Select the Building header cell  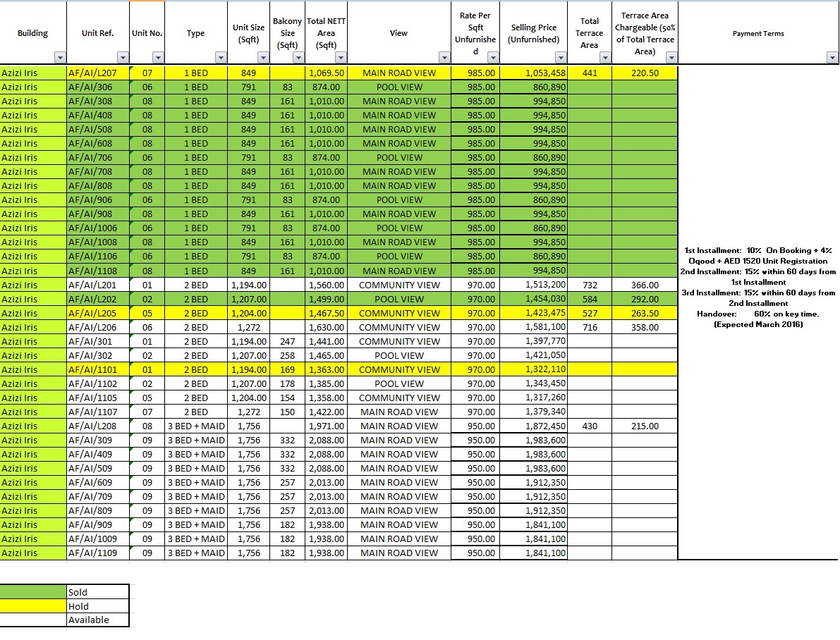pyautogui.click(x=33, y=32)
